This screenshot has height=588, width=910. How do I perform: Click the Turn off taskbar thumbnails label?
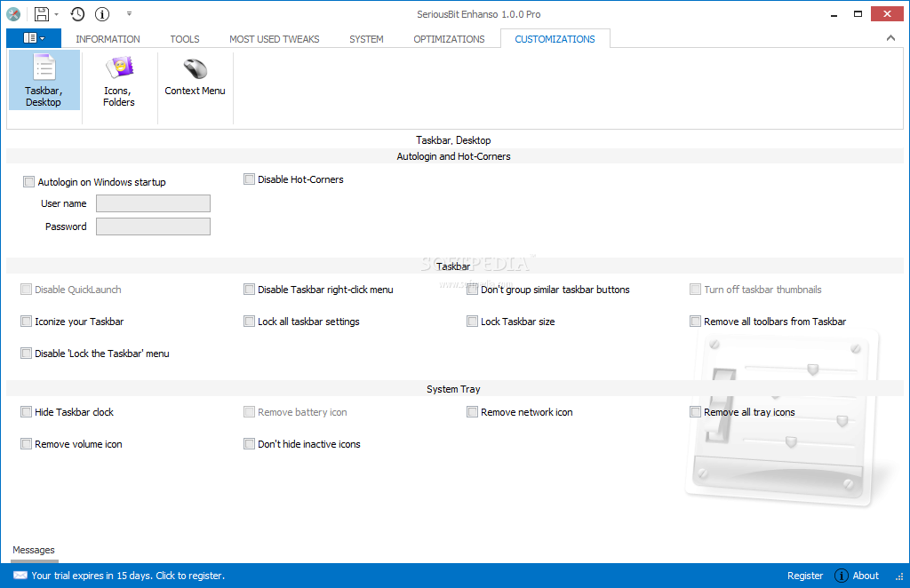[x=762, y=290]
